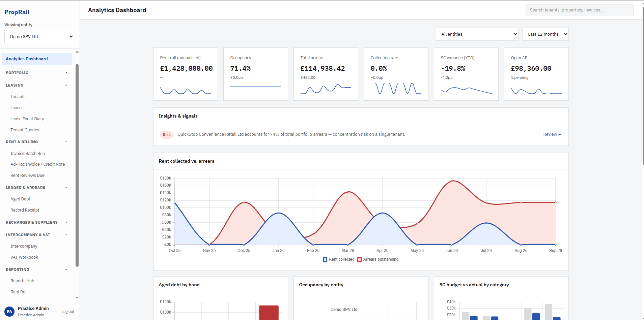
Task: Click the Rent roll (annualised) card
Action: [x=186, y=74]
